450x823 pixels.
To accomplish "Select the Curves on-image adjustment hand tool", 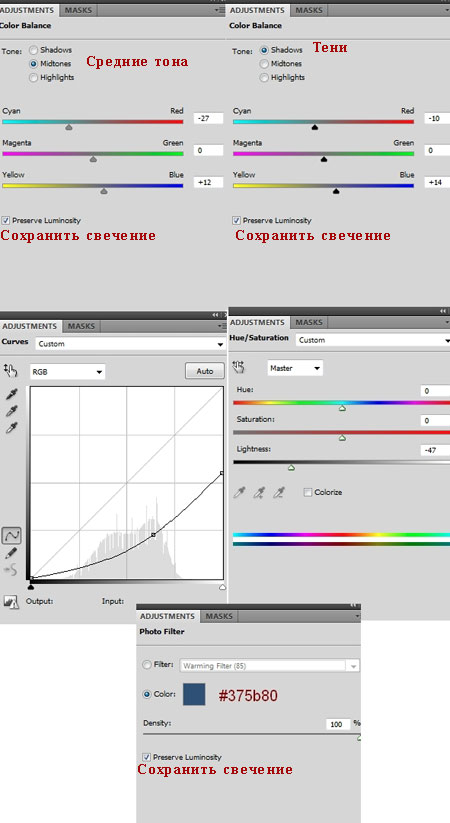I will [10, 371].
